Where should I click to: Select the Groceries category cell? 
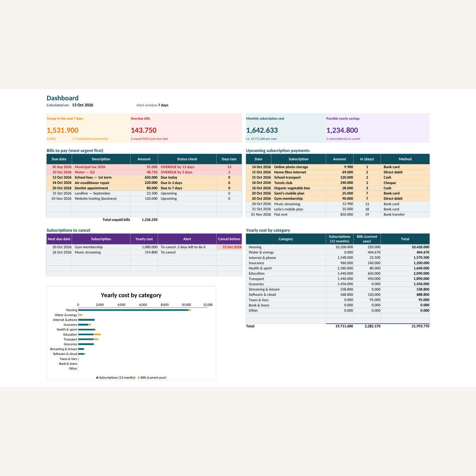[286, 284]
